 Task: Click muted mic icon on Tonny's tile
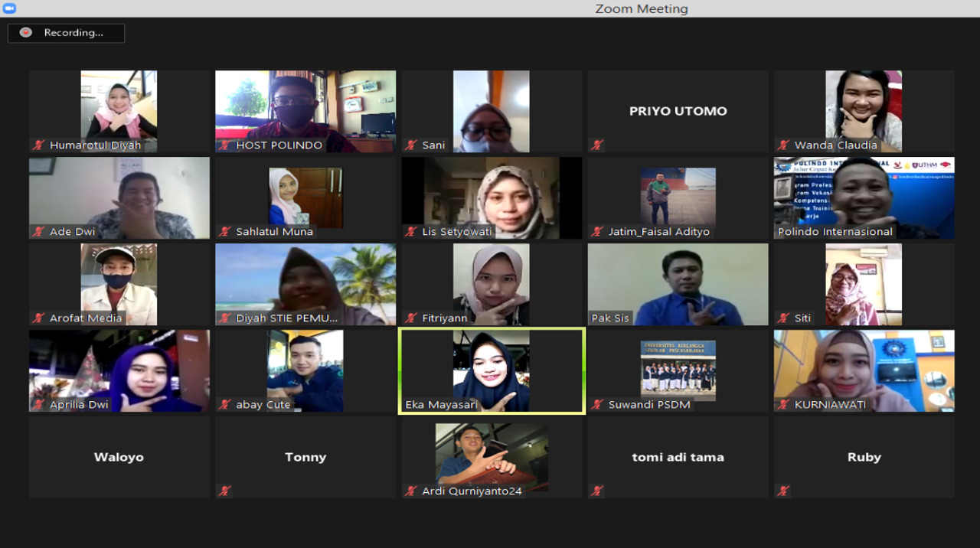pos(224,491)
